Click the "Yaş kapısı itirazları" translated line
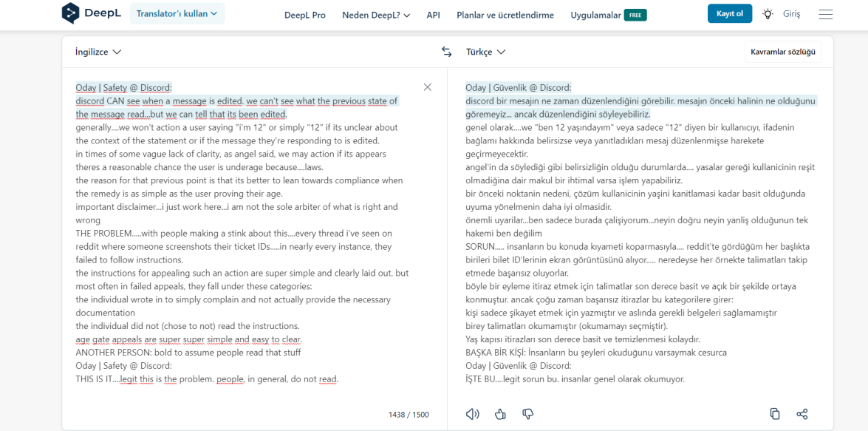The image size is (868, 431). 583,339
